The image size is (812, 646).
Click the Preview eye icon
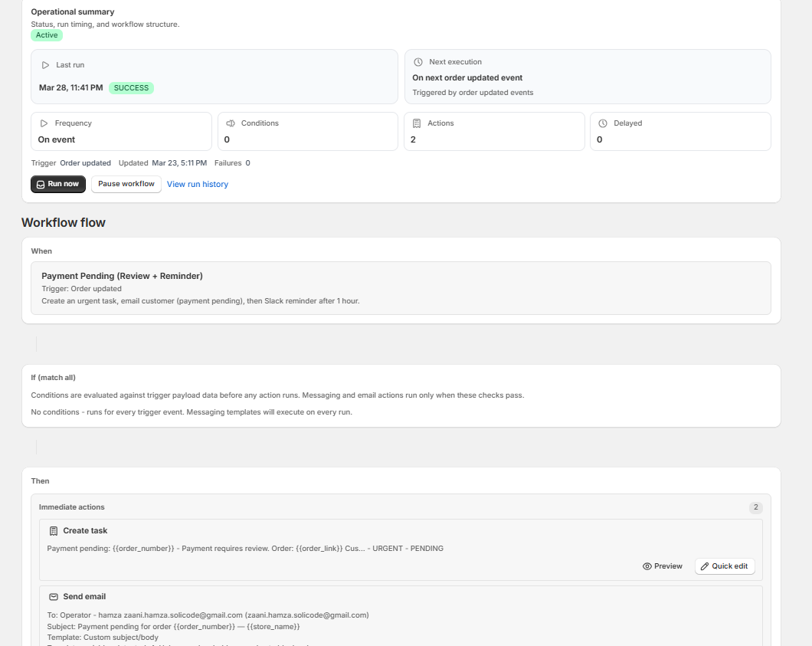coord(649,566)
